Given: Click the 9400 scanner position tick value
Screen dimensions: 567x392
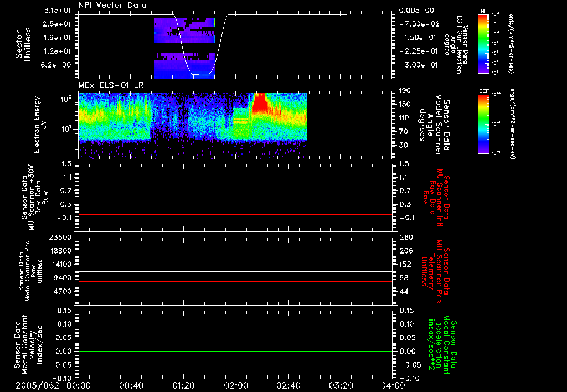Looking at the screenshot, I should (63, 278).
